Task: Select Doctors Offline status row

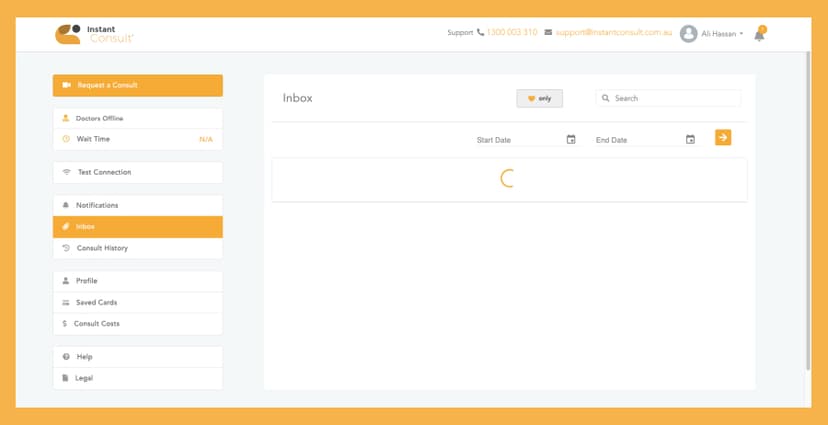Action: (138, 118)
